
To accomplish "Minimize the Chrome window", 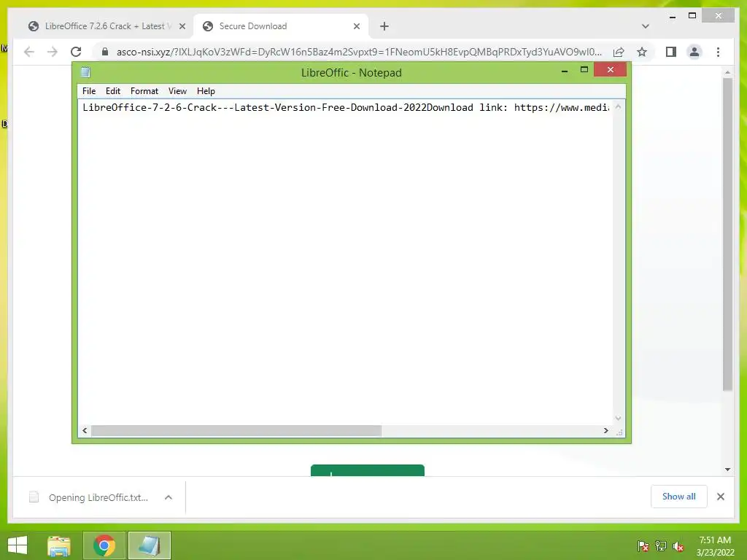I will (672, 16).
